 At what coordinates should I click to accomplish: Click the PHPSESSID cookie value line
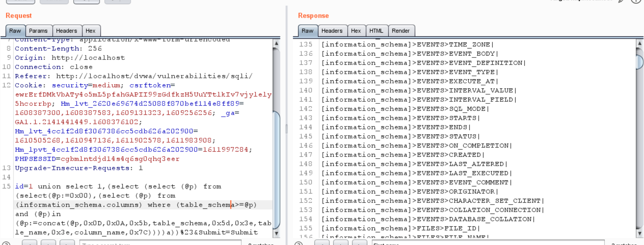pyautogui.click(x=97, y=159)
